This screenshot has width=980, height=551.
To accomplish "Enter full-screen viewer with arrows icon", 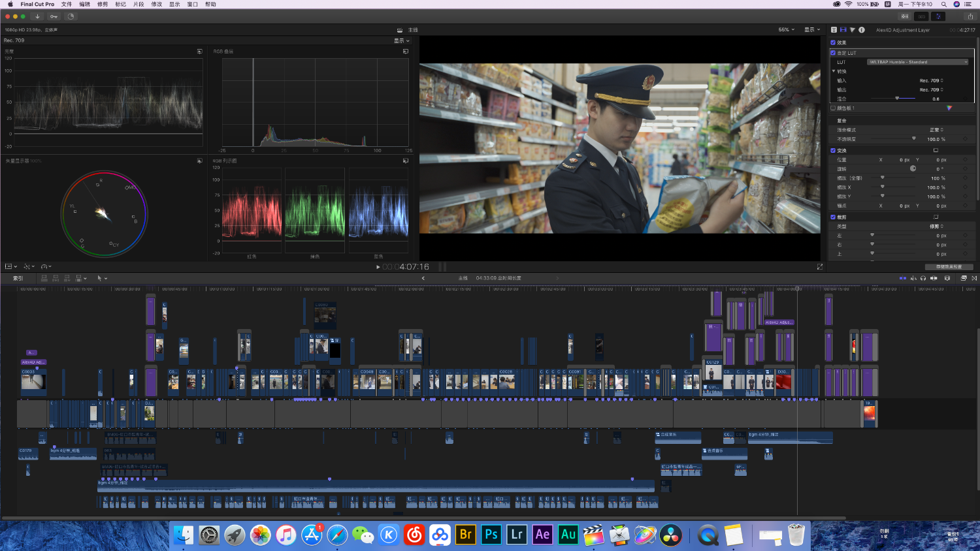I will [820, 266].
